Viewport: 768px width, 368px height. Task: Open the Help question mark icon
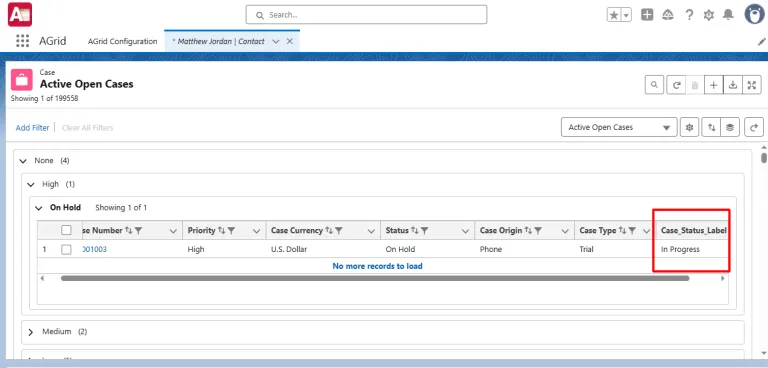689,15
